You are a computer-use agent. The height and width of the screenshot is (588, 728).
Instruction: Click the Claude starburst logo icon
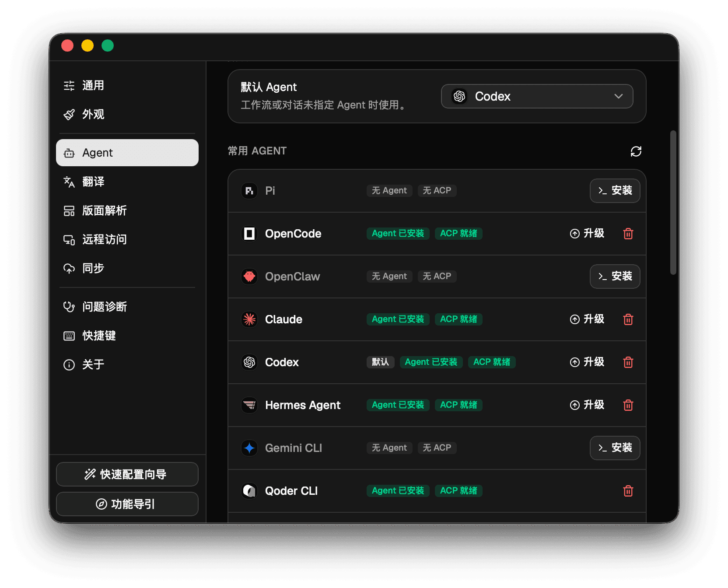click(x=249, y=319)
